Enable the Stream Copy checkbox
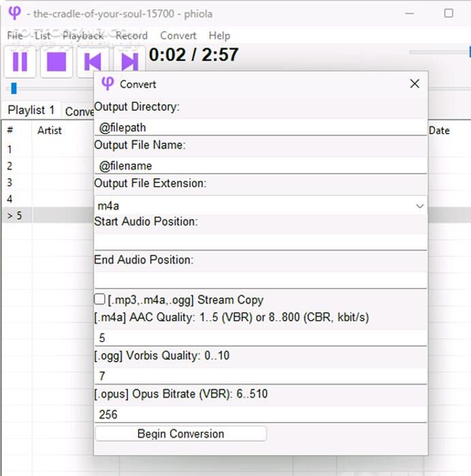Image resolution: width=471 pixels, height=476 pixels. (100, 299)
